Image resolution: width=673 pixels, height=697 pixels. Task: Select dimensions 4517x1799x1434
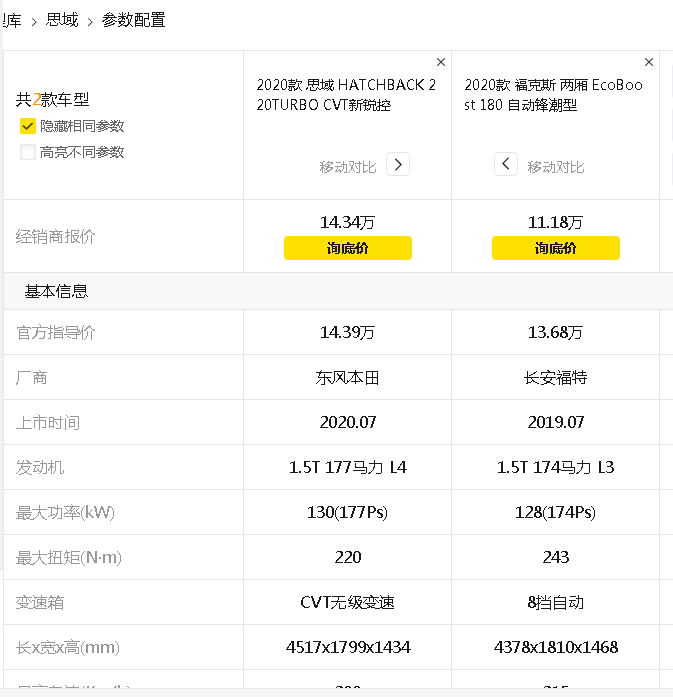(x=348, y=648)
